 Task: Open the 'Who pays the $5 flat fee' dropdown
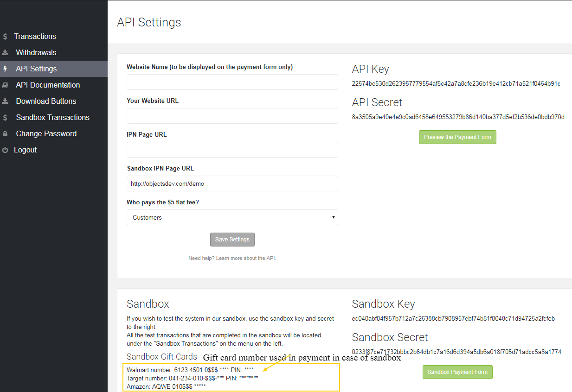coord(232,217)
